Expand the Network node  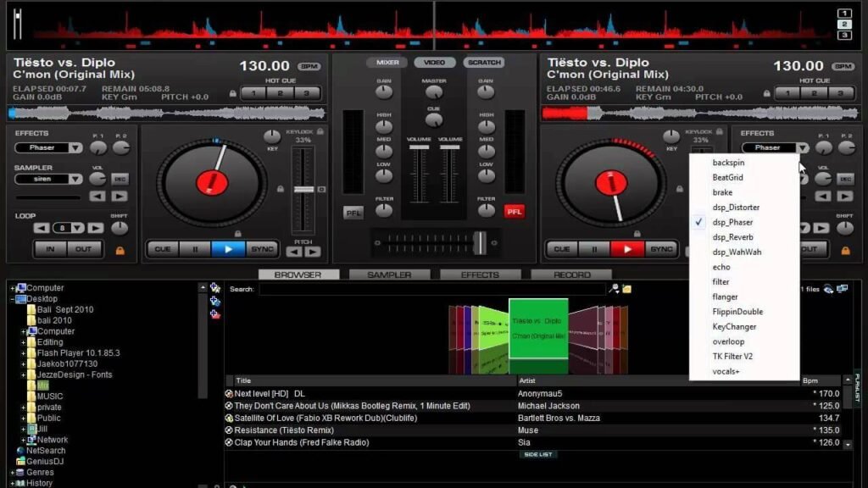tap(23, 440)
